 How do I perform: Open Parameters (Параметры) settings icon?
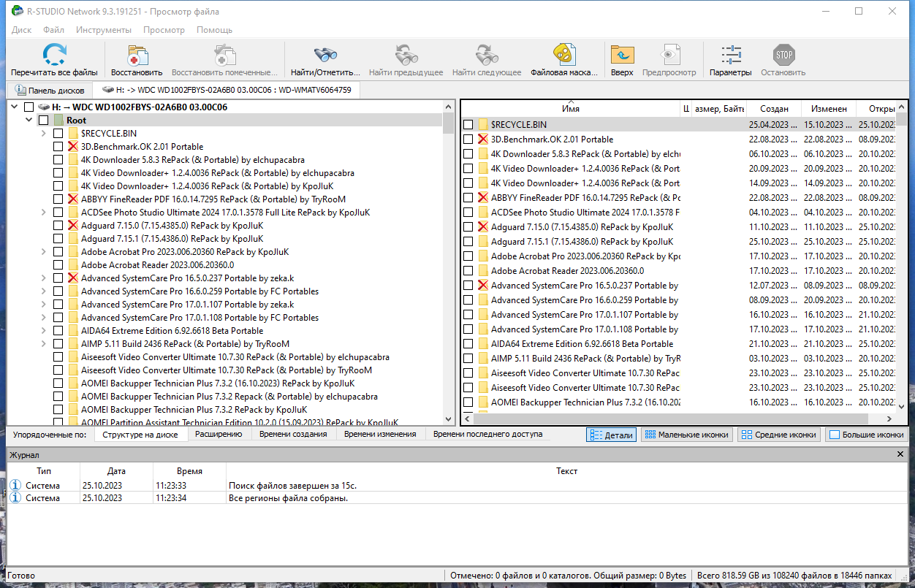pyautogui.click(x=730, y=55)
